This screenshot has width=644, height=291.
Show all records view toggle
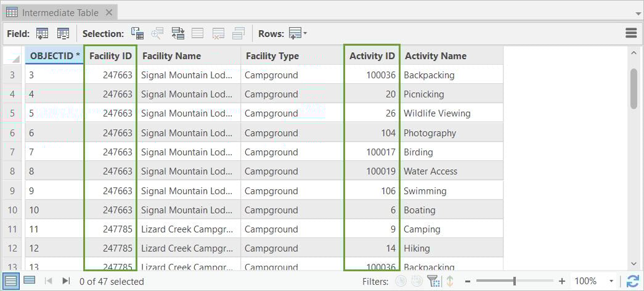(11, 281)
